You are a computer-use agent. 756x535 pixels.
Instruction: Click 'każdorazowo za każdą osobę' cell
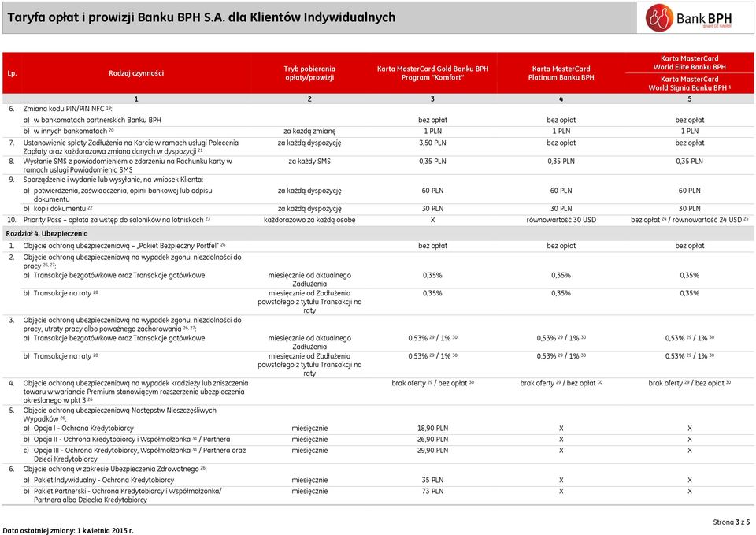point(309,220)
